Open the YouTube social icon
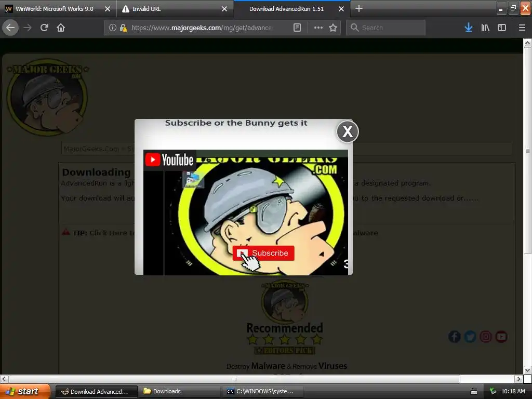Viewport: 532px width, 399px height. [x=501, y=337]
